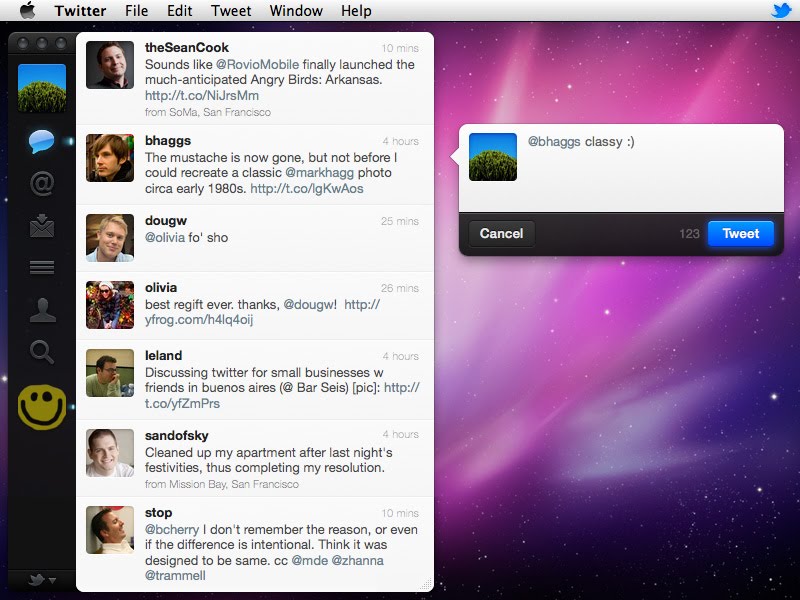Open the Mentions @ tab

(42, 183)
